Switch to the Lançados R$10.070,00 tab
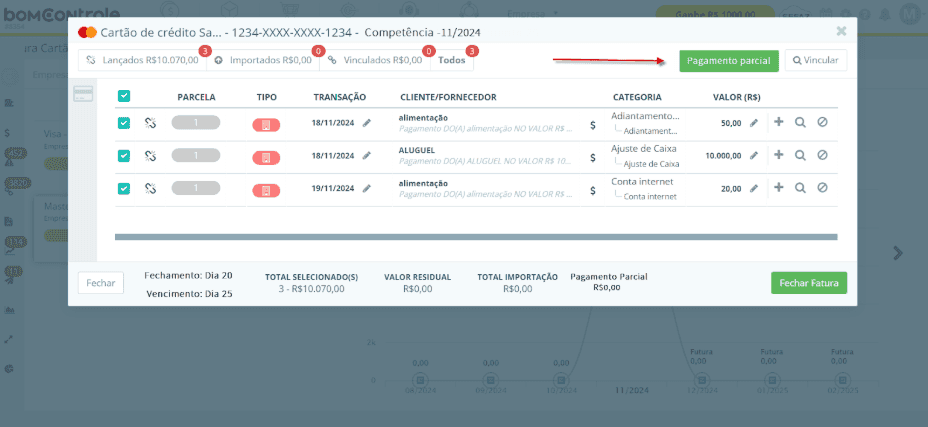This screenshot has width=928, height=427. (143, 60)
